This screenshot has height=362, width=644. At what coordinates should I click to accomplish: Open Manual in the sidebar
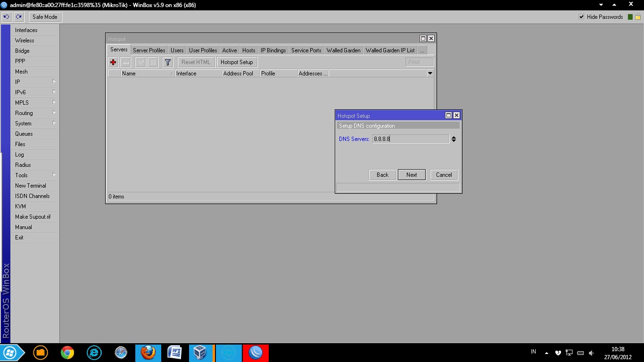(35, 227)
